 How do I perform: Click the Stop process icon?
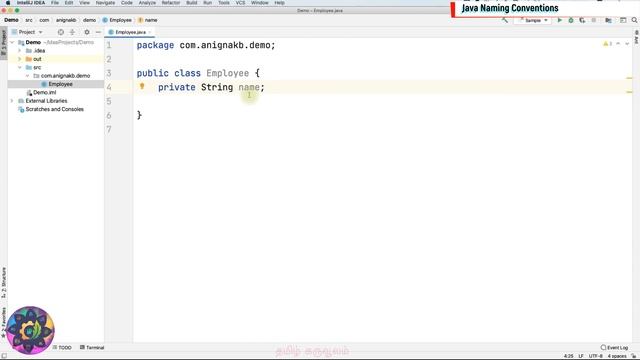tap(594, 20)
